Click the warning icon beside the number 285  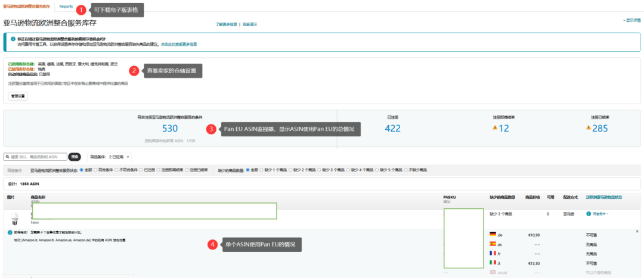pyautogui.click(x=589, y=128)
